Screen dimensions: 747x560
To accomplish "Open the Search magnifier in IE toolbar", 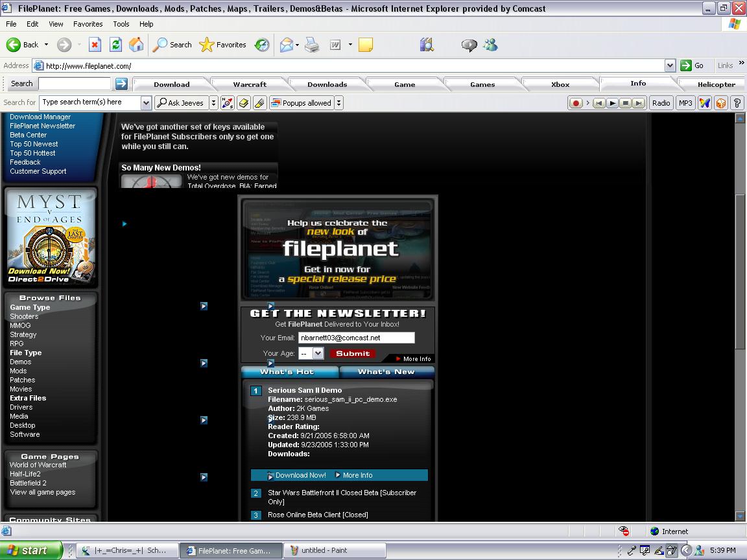I will coord(172,45).
